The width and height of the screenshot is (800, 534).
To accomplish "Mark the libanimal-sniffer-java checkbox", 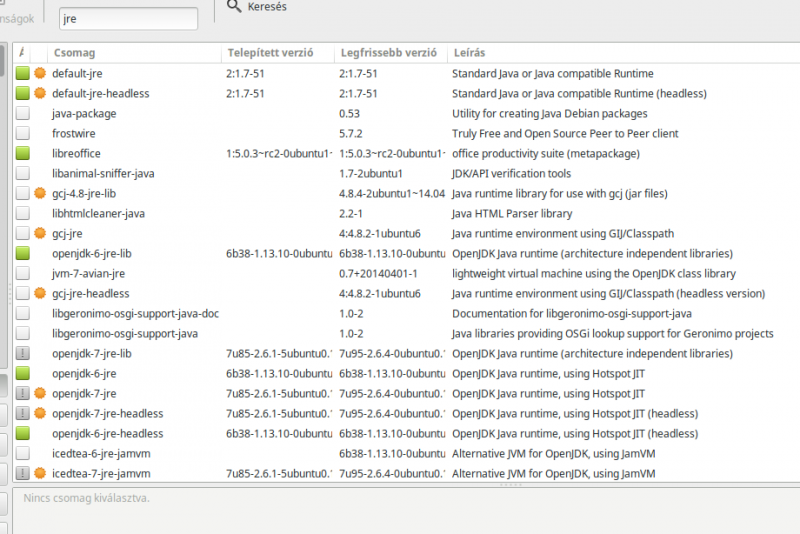I will pos(22,173).
